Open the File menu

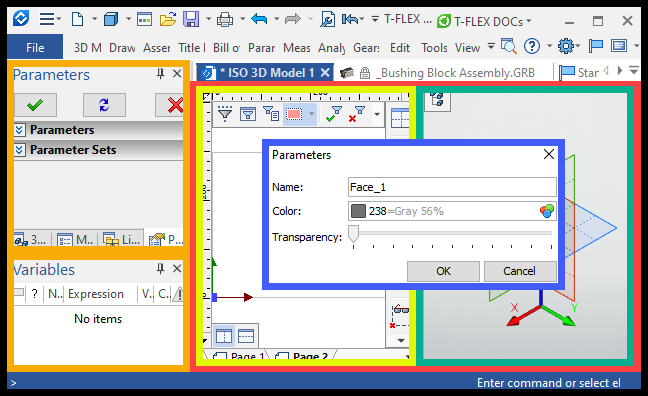tap(35, 47)
